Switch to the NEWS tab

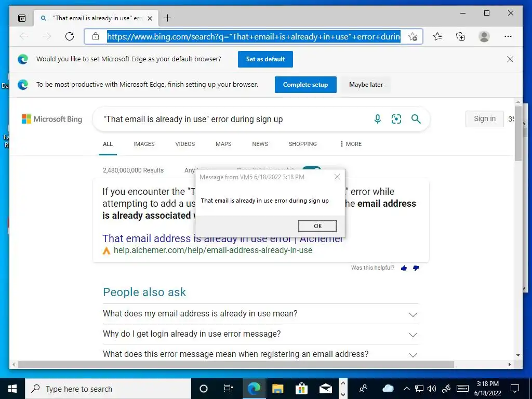tap(260, 144)
